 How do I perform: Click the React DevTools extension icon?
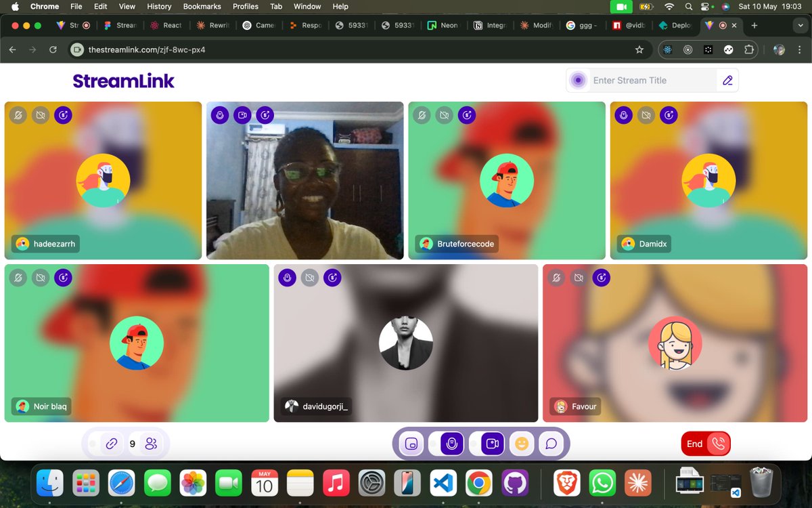668,49
